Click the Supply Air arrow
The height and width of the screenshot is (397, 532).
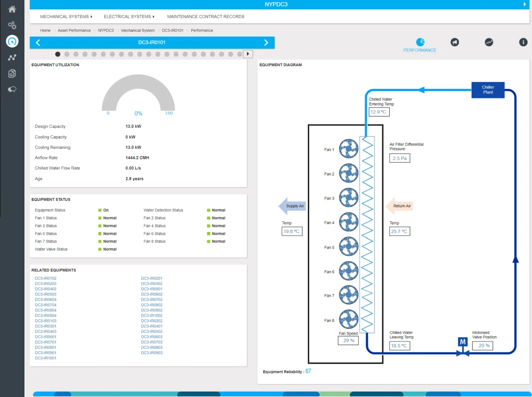coord(292,206)
